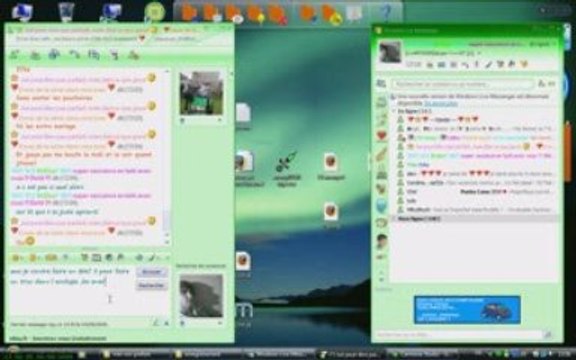Click the red heart tab in Messenger sidebar
The width and height of the screenshot is (576, 360).
pyautogui.click(x=381, y=135)
